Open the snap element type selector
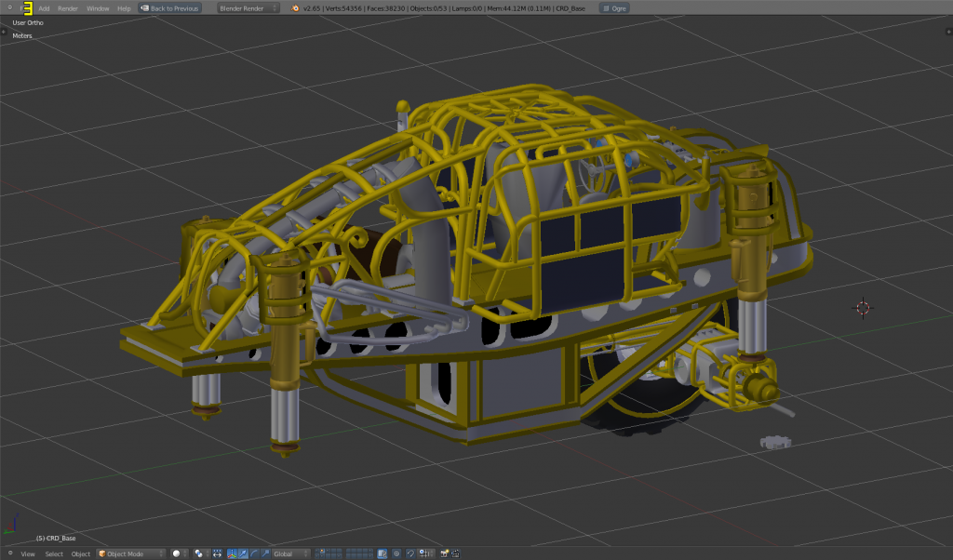Image resolution: width=953 pixels, height=560 pixels. [x=426, y=553]
